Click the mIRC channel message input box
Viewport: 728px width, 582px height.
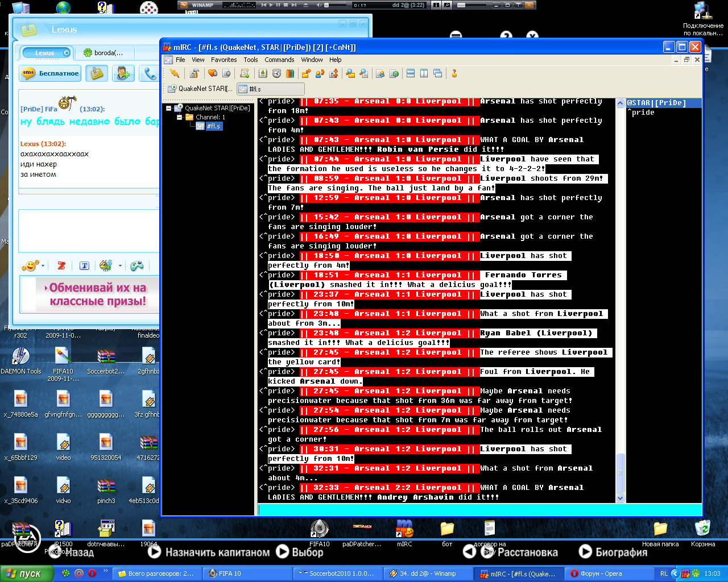(479, 510)
